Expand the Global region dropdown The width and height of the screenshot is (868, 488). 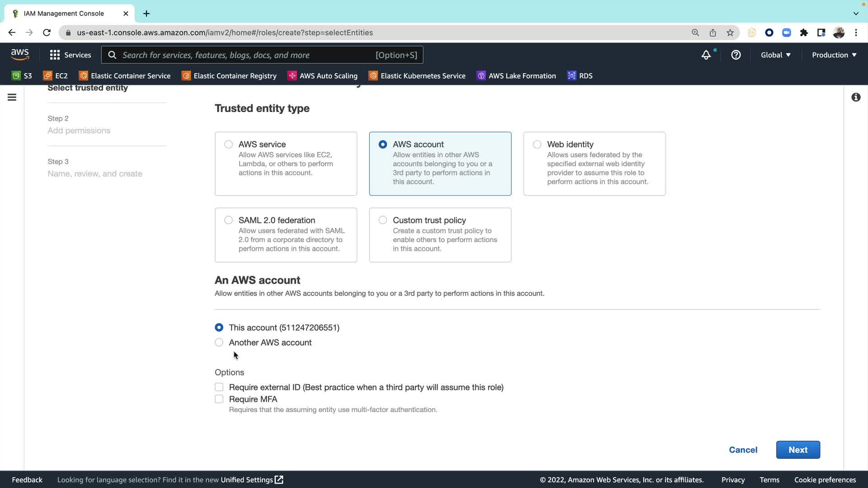tap(775, 55)
